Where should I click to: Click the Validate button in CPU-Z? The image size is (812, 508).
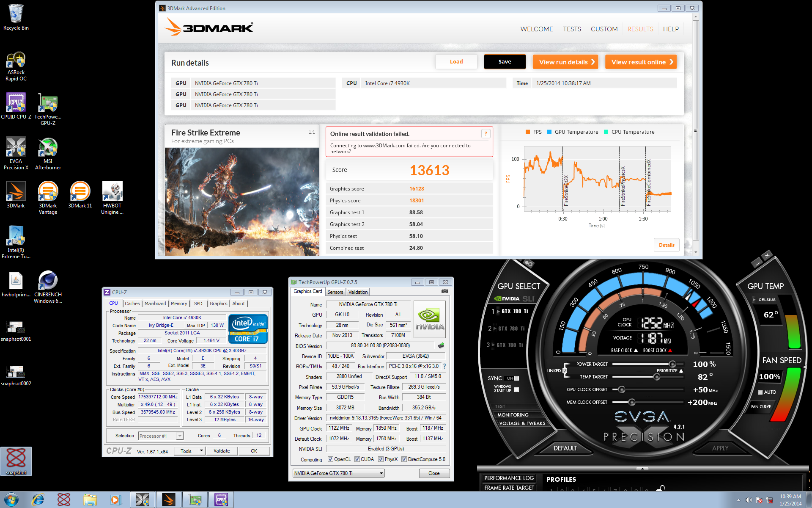(222, 451)
